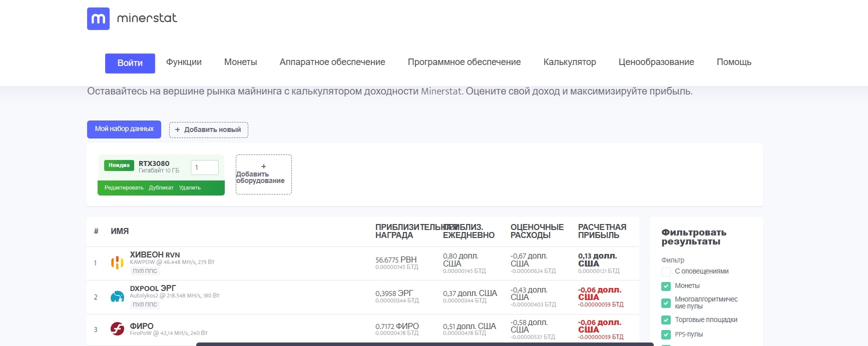
Task: Click "Autolykos2 @ 218.548 MH/s, 180 Вт" details
Action: [x=175, y=295]
